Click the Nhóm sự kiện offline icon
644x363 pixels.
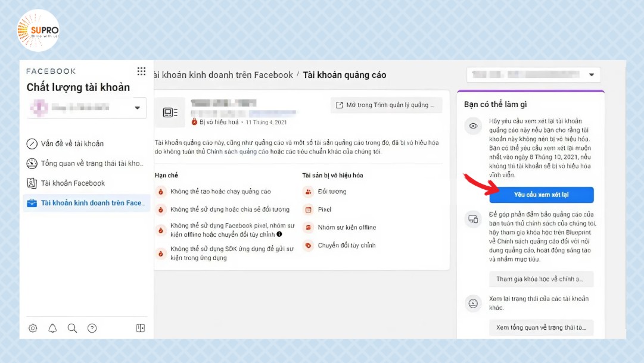click(308, 227)
